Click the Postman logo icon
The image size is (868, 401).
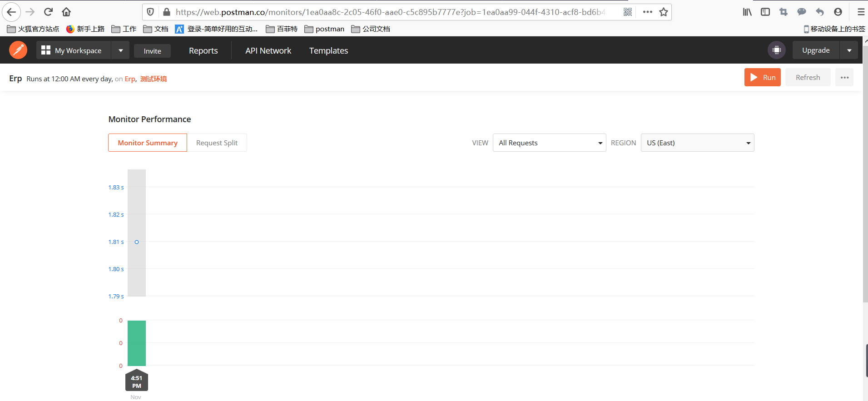(18, 50)
